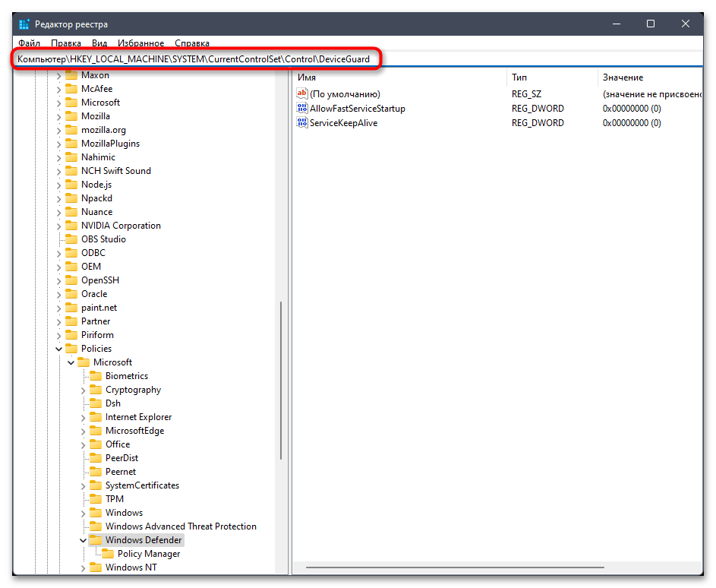Open the Вид menu
Screen dimensions: 716x588
point(99,43)
